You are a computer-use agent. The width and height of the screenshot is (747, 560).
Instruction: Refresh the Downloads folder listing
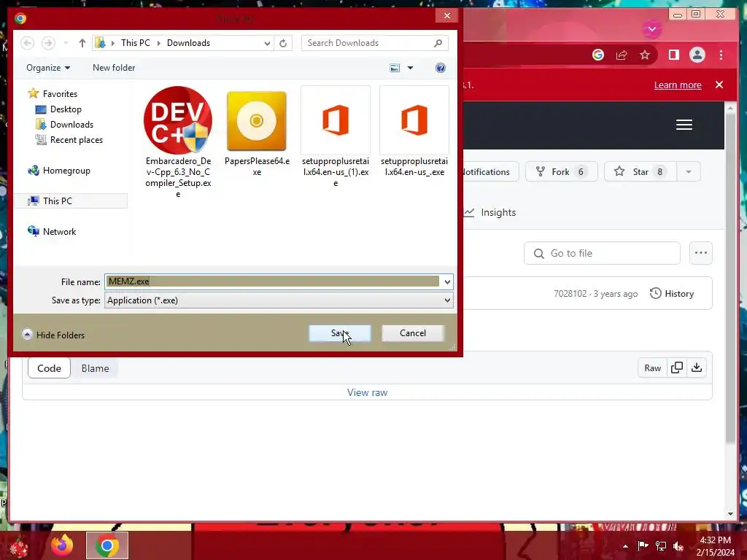point(283,43)
